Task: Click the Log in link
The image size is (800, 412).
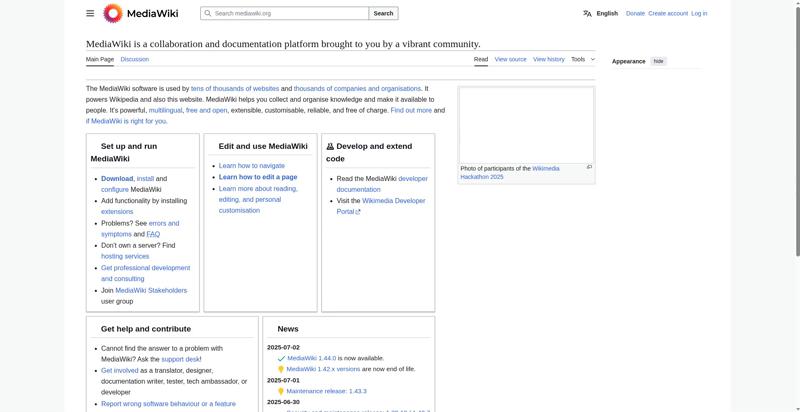Action: [699, 14]
